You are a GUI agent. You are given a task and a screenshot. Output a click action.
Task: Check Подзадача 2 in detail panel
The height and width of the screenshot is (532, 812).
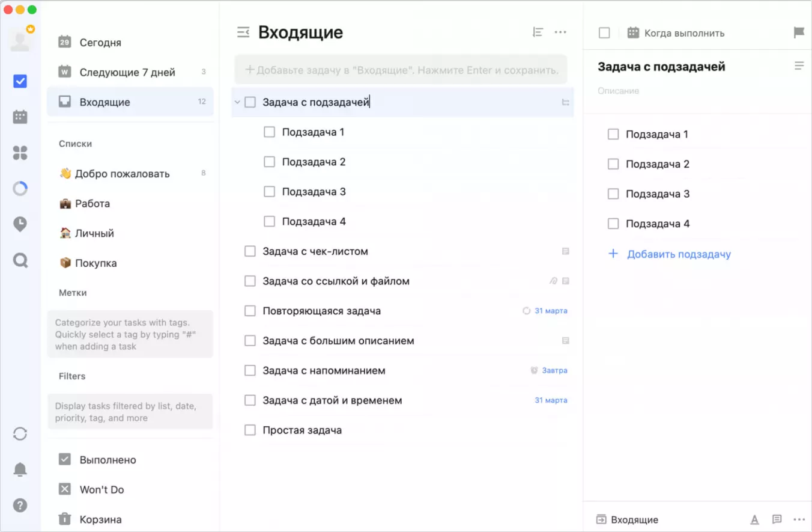[613, 164]
